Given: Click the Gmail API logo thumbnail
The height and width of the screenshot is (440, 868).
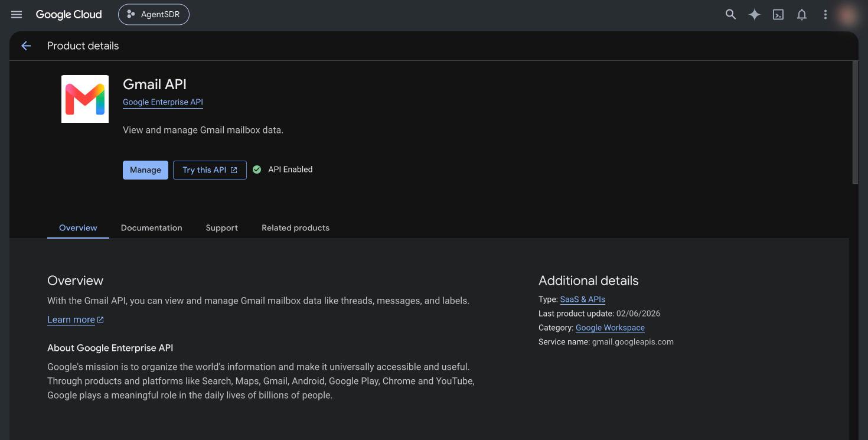Looking at the screenshot, I should coord(85,99).
